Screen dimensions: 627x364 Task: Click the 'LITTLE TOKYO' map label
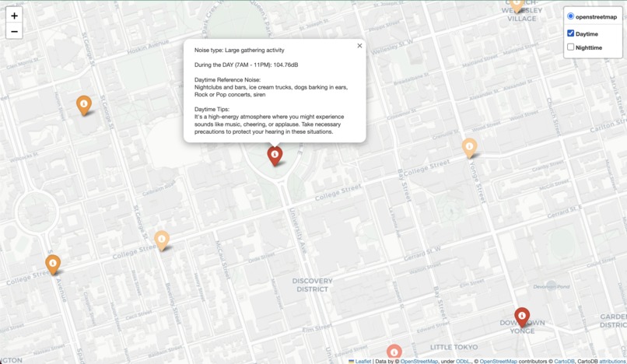click(x=454, y=347)
